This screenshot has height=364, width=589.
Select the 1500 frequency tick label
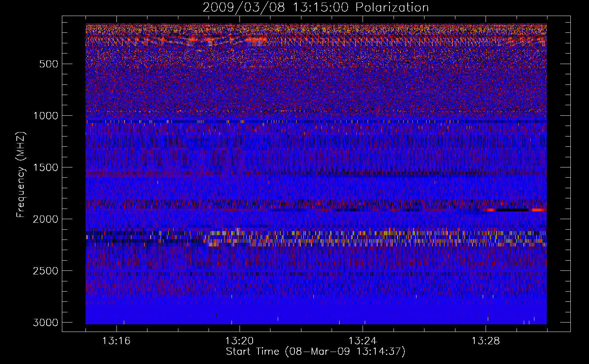point(46,167)
